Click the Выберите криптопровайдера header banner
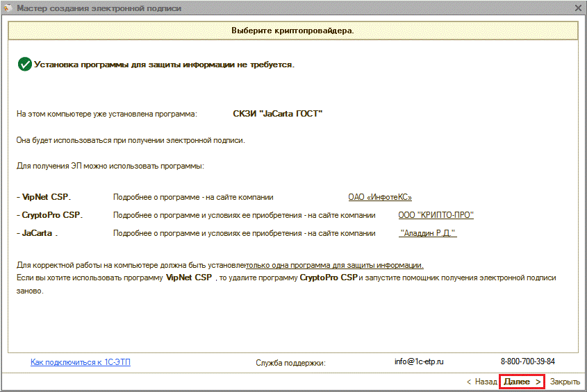 292,31
